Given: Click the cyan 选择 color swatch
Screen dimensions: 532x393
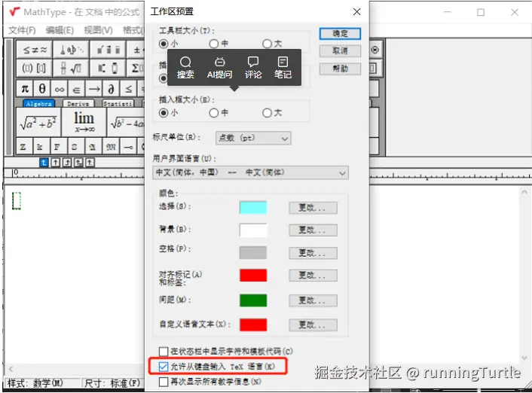Looking at the screenshot, I should click(x=253, y=208).
